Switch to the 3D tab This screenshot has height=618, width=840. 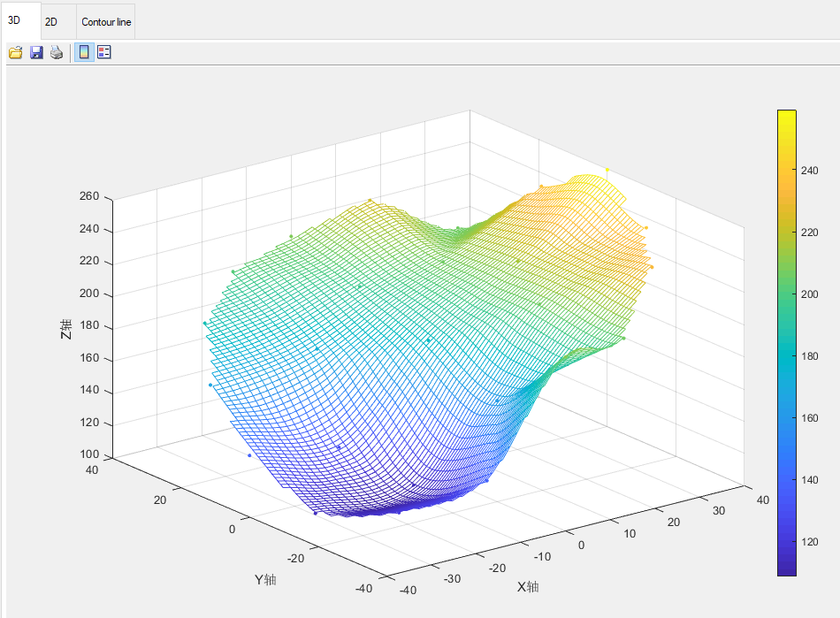(21, 20)
